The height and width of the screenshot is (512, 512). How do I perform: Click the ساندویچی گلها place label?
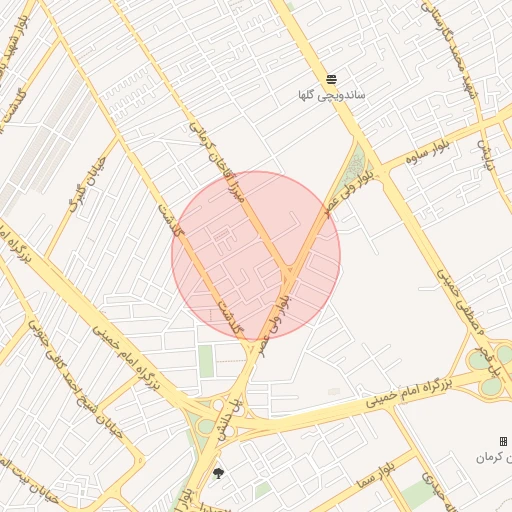click(332, 95)
